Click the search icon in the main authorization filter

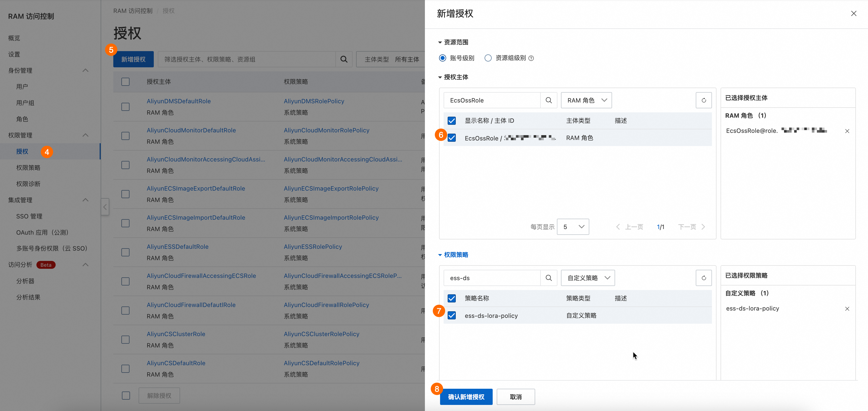coord(344,59)
